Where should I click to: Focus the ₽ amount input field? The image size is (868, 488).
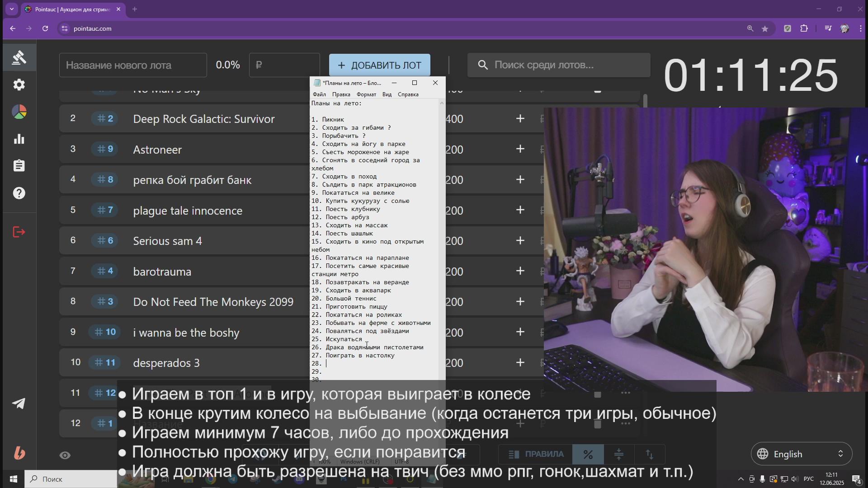point(284,65)
